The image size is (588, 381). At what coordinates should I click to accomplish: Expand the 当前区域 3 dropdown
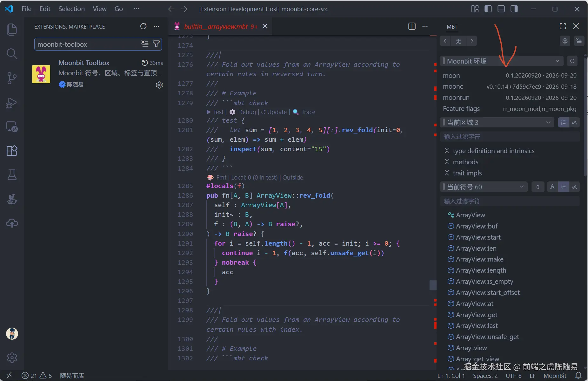pos(498,122)
